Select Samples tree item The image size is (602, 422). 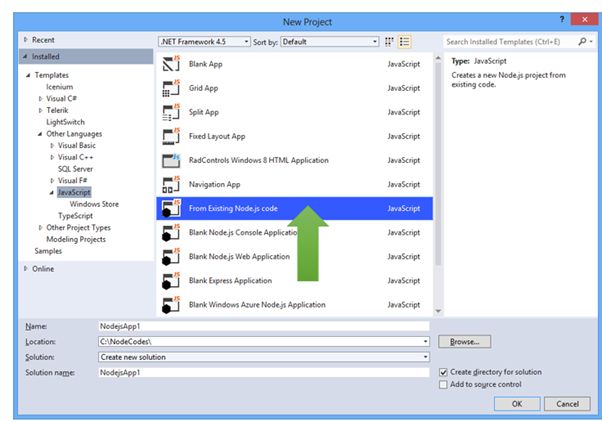click(48, 251)
